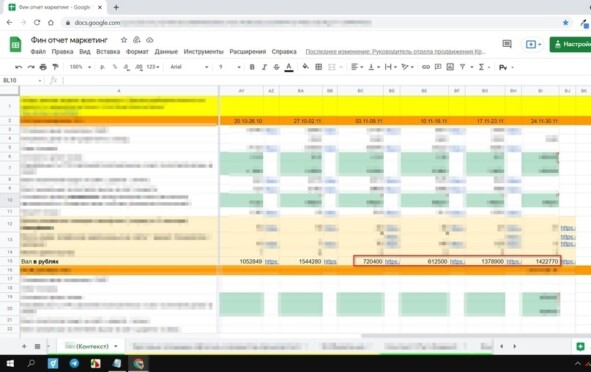Create a filter
The width and height of the screenshot is (591, 372).
tap(462, 67)
